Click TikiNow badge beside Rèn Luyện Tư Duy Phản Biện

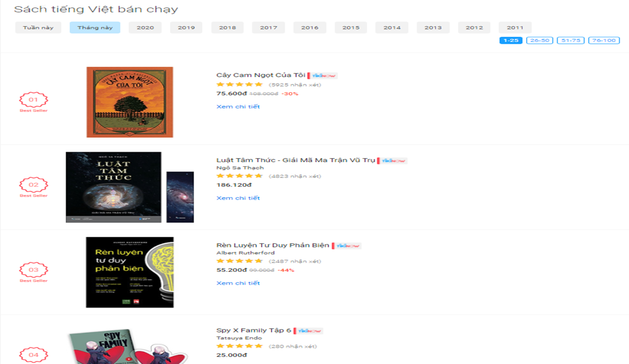click(346, 246)
